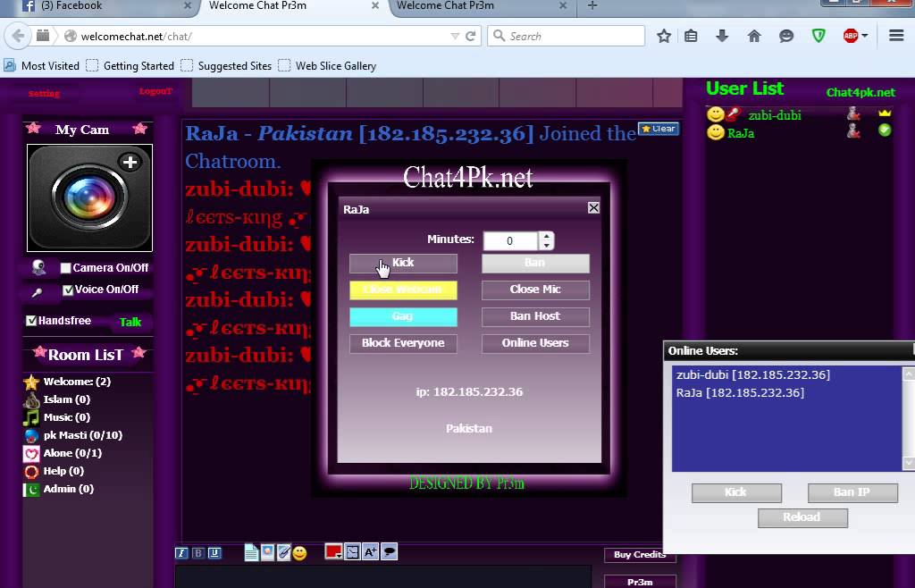Open the Admin (0) room
This screenshot has width=915, height=588.
point(58,489)
